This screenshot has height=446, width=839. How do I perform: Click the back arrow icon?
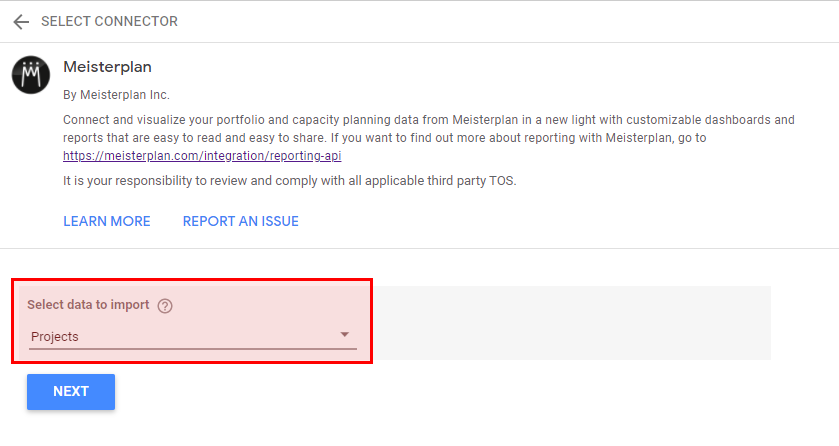pos(21,22)
